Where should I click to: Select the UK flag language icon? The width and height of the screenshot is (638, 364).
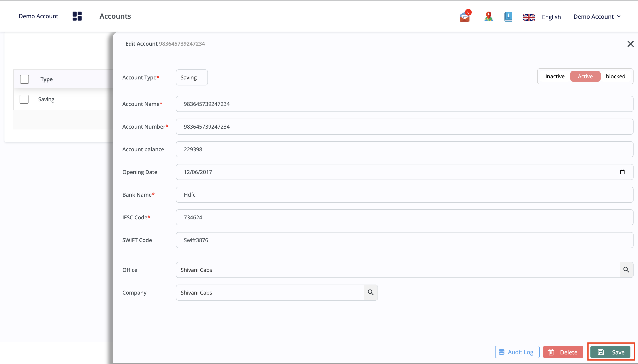tap(529, 17)
